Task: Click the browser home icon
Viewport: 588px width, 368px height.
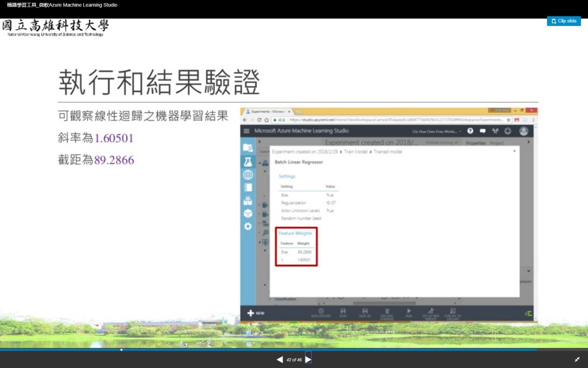Action: tap(266, 120)
